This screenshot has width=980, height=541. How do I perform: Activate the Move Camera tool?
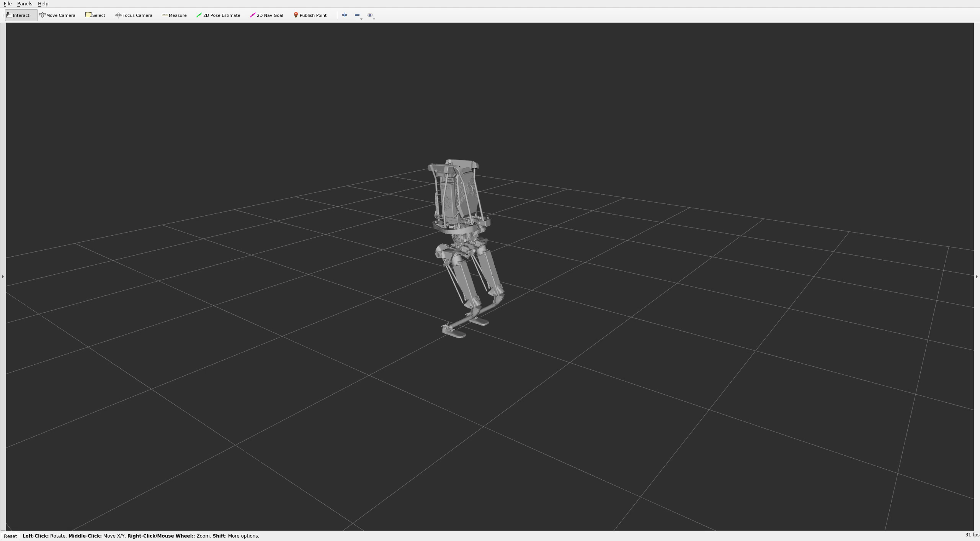click(x=57, y=15)
